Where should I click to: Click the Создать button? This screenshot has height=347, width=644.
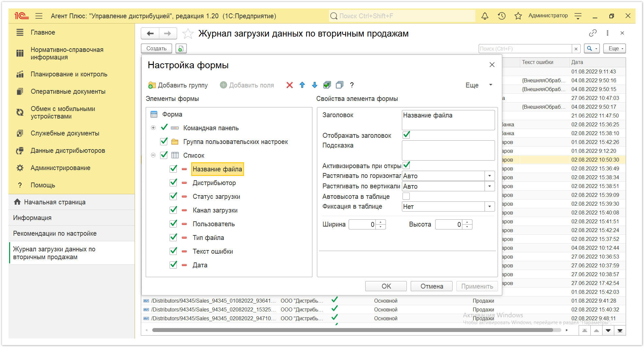tap(157, 48)
